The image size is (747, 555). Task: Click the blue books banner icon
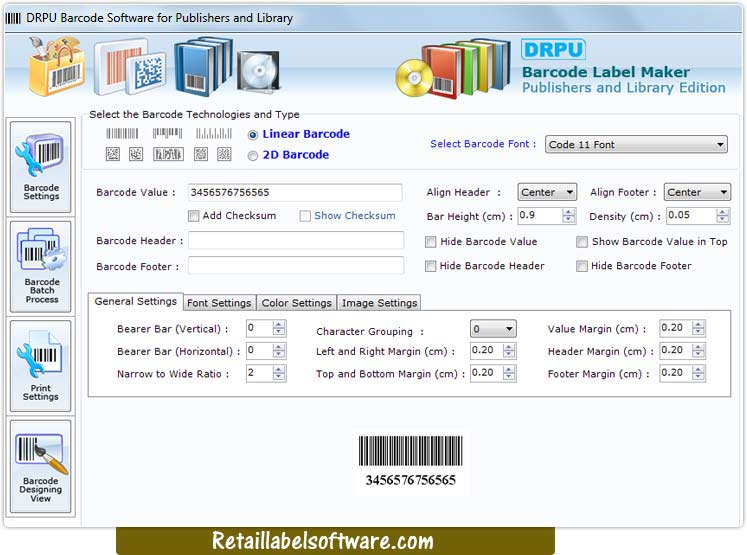click(x=203, y=67)
